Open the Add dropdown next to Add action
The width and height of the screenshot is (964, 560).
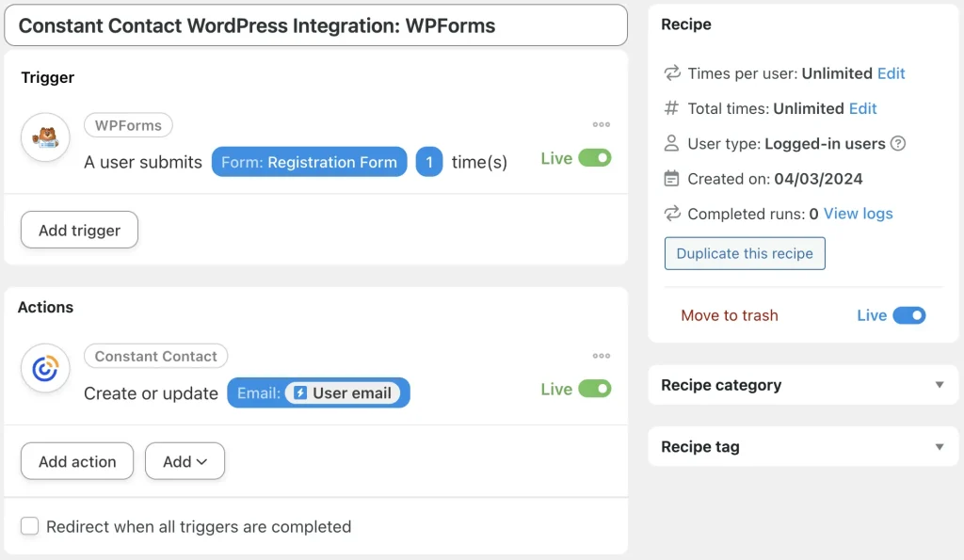tap(185, 461)
